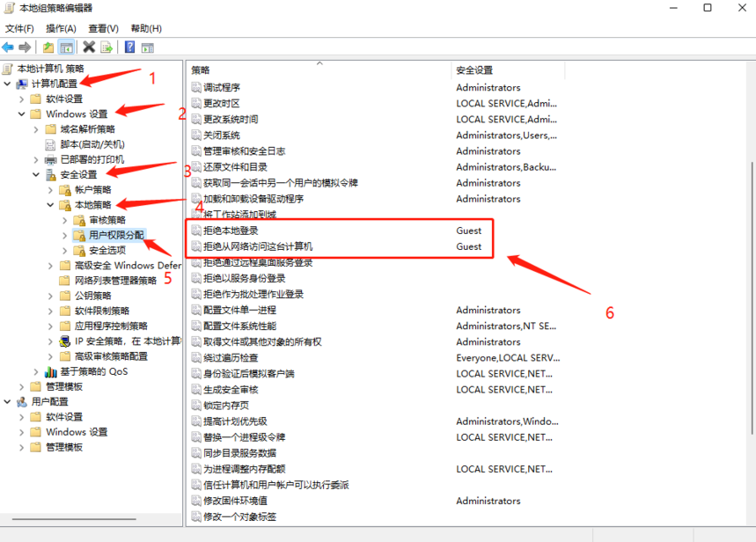The height and width of the screenshot is (542, 756).
Task: Collapse the 计算机配置 node
Action: (7, 84)
